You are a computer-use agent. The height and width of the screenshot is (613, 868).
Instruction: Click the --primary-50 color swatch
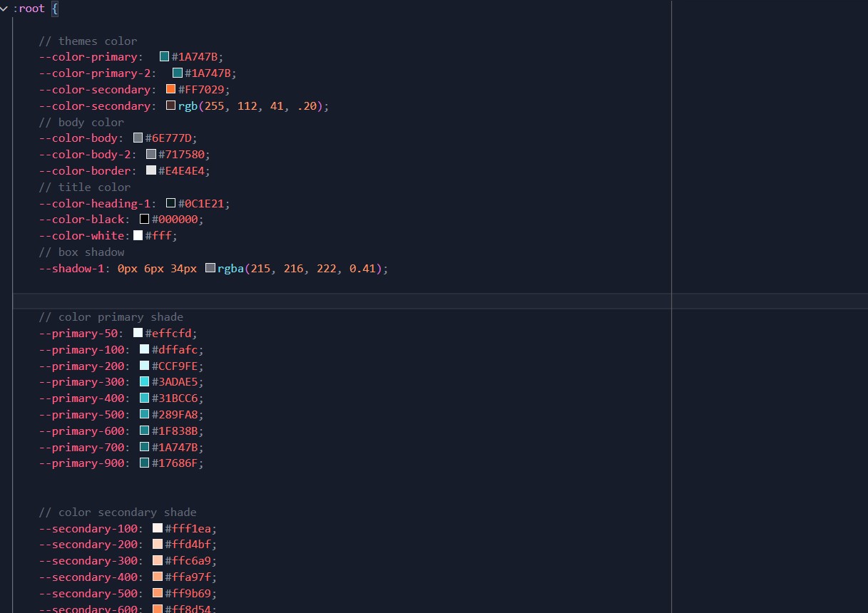pyautogui.click(x=137, y=333)
